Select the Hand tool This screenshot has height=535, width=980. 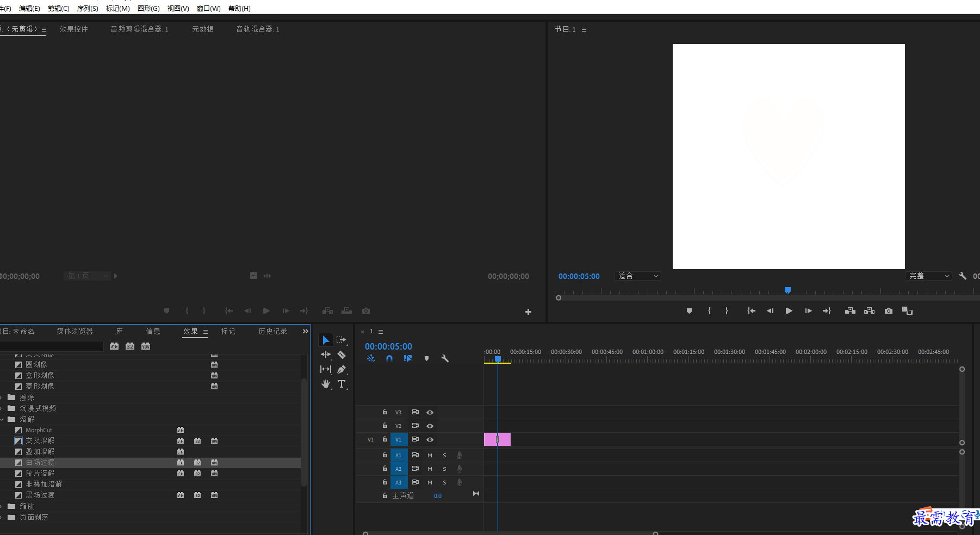click(x=325, y=384)
